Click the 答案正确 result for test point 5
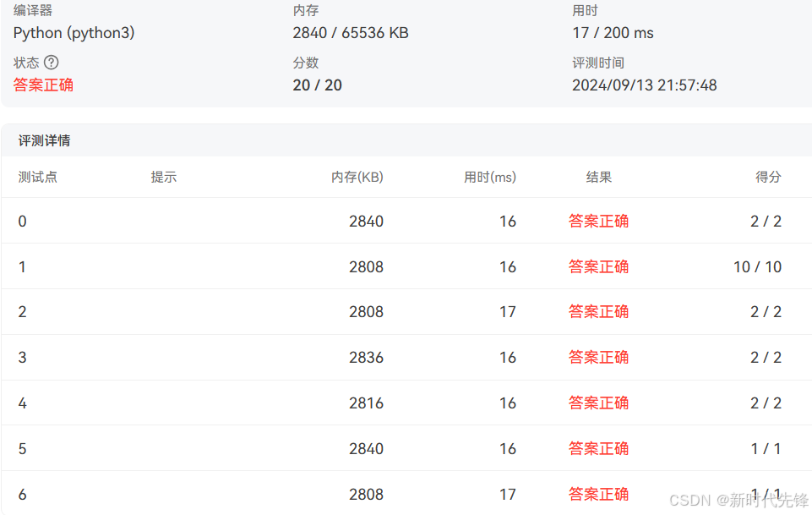 [x=598, y=448]
